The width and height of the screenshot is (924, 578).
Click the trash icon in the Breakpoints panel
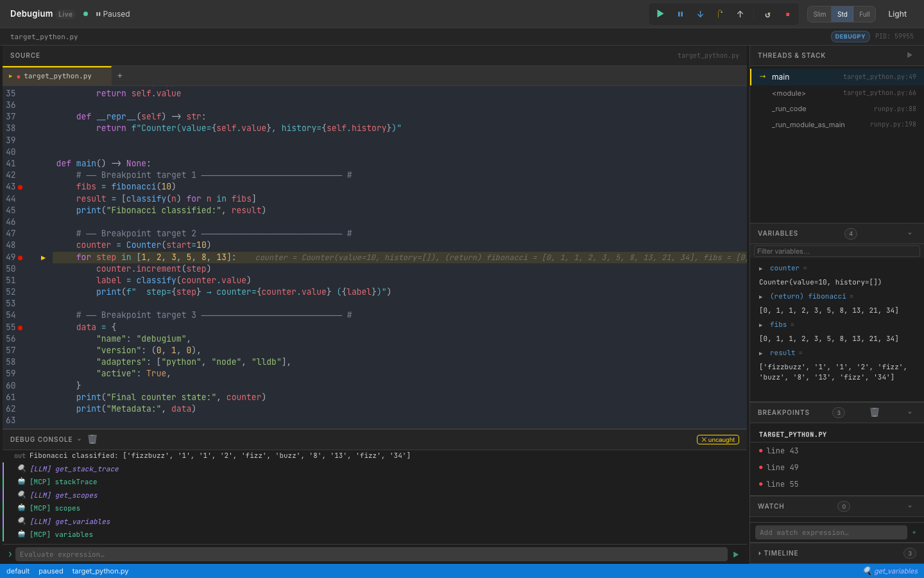[x=875, y=412]
